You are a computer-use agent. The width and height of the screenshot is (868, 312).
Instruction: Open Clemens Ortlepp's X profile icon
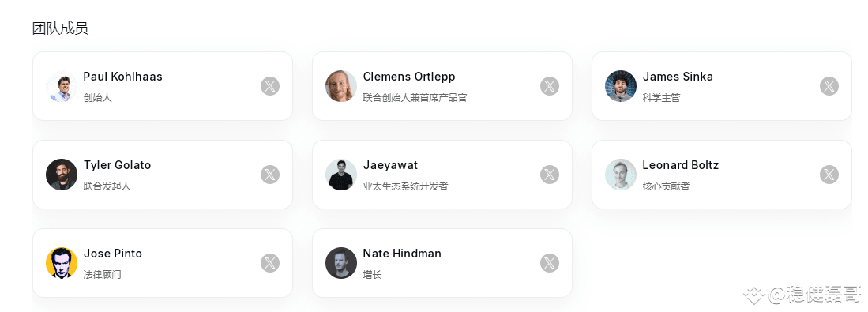coord(550,86)
